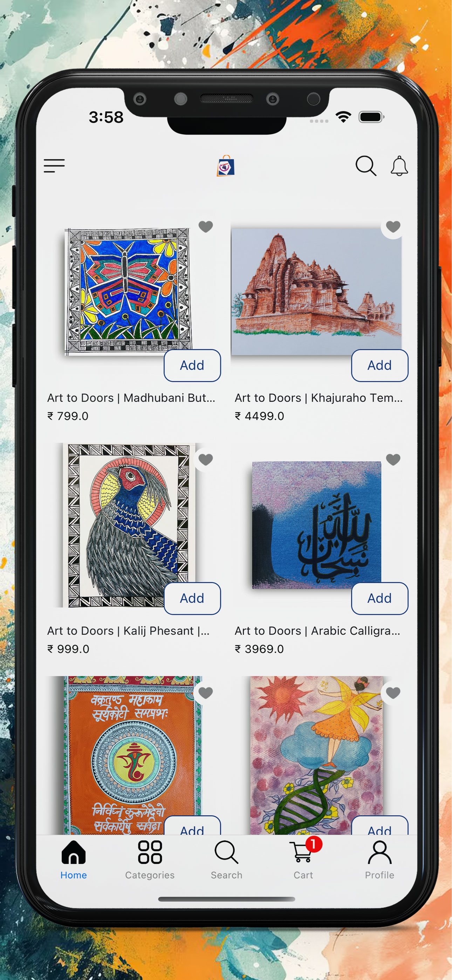Open Kalij Phesant painting thumbnail

pyautogui.click(x=129, y=525)
